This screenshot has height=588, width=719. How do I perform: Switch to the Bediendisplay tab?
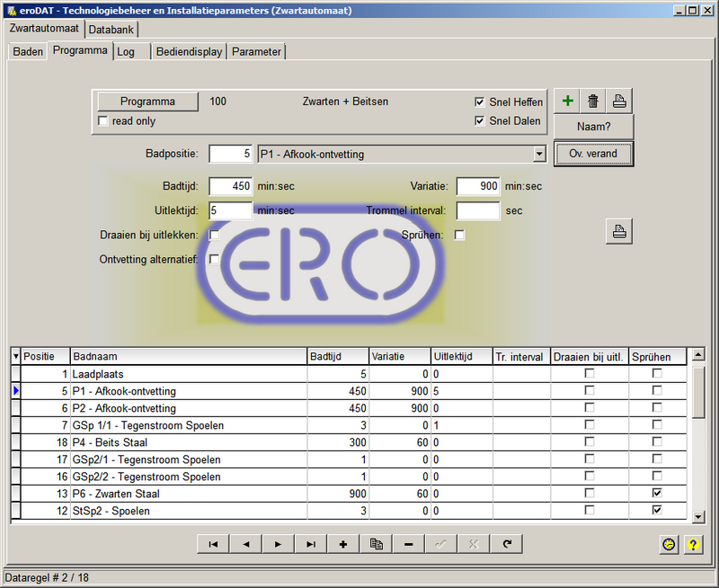(x=189, y=51)
